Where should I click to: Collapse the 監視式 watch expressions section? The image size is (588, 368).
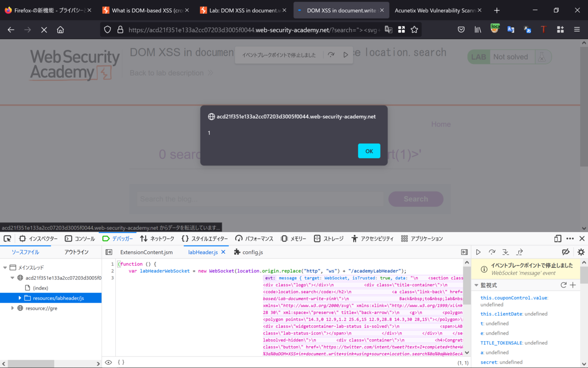[x=476, y=285]
